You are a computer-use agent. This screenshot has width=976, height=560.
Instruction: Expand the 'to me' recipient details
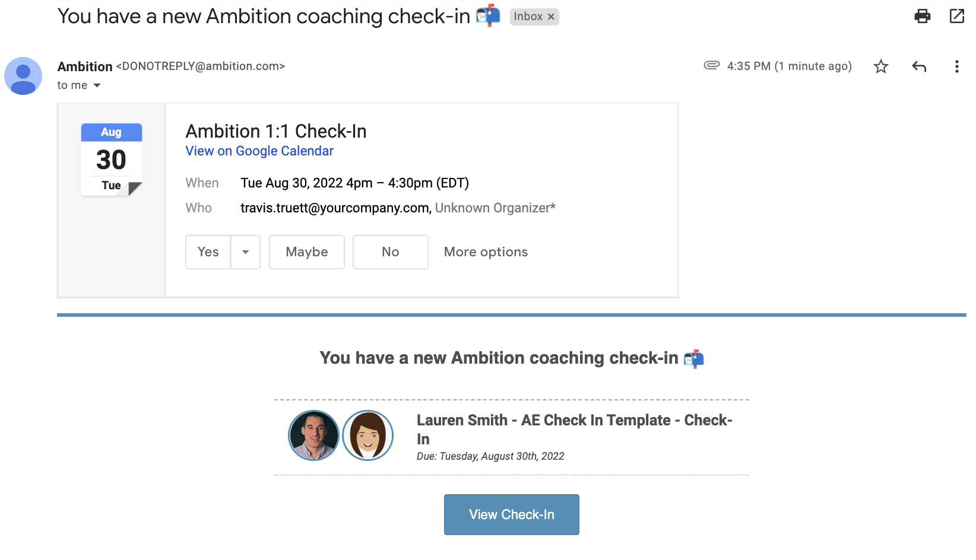(x=79, y=85)
